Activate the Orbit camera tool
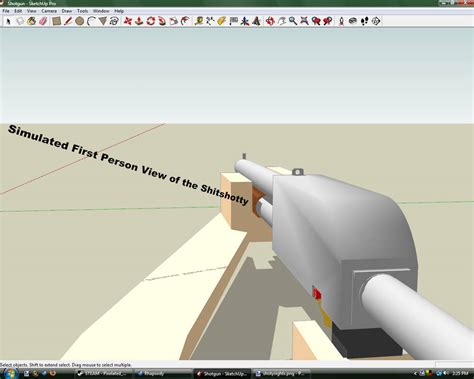Screen dimensions: 474x379 click(x=270, y=21)
